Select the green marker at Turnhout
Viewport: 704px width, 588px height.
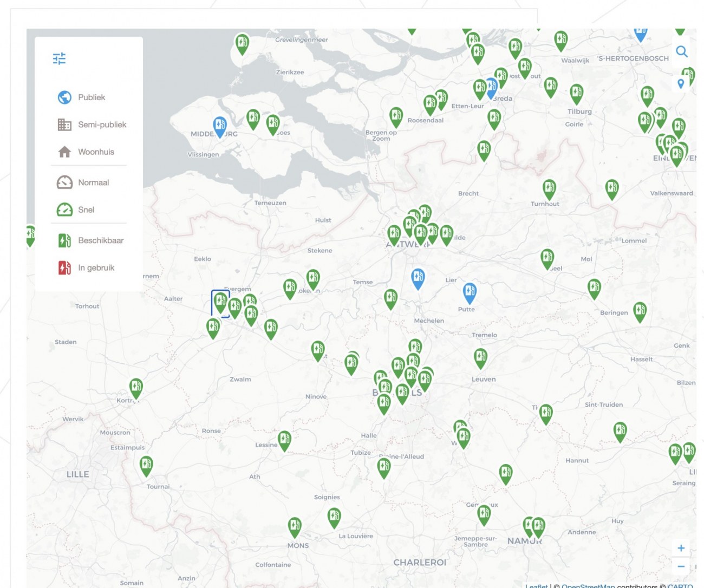point(549,190)
